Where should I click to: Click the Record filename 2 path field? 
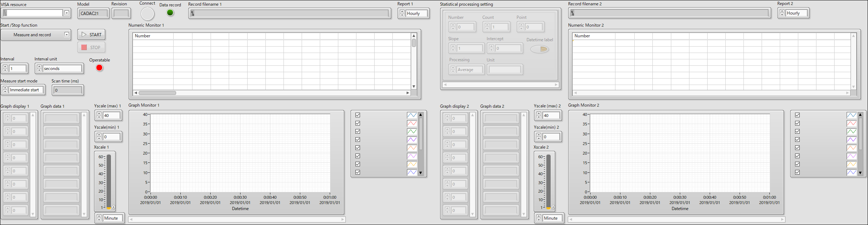(x=669, y=13)
